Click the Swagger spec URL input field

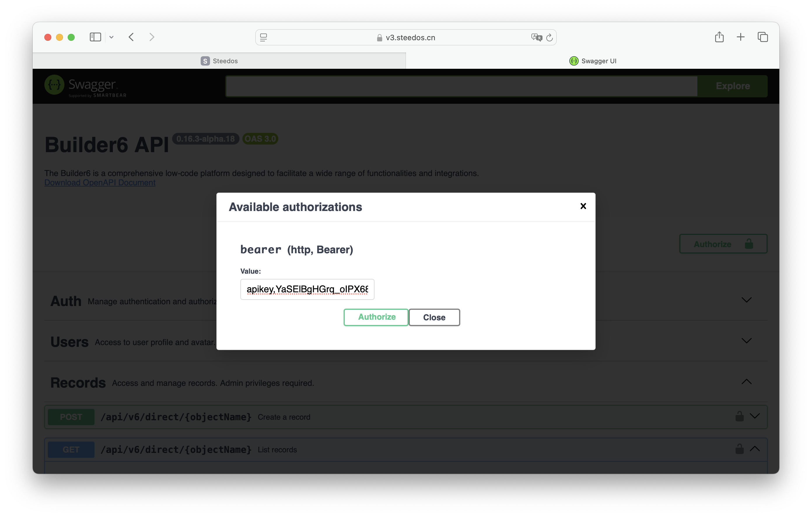click(462, 86)
